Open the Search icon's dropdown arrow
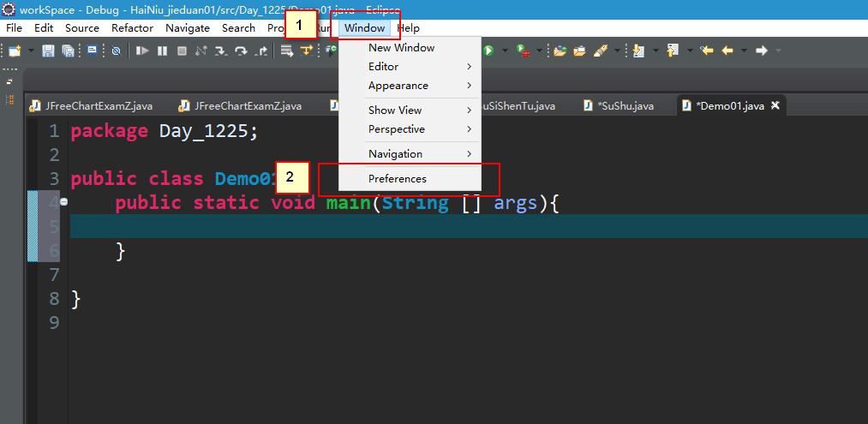This screenshot has width=868, height=424. point(617,51)
